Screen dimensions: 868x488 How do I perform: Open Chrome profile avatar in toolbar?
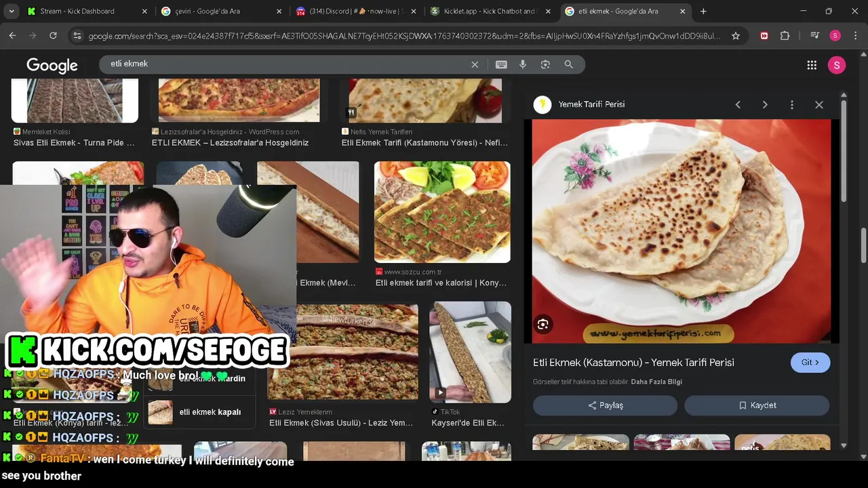point(835,36)
